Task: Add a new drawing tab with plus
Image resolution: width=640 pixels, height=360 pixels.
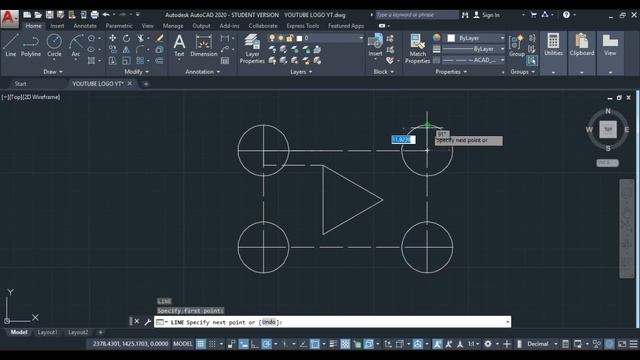Action: pos(146,84)
